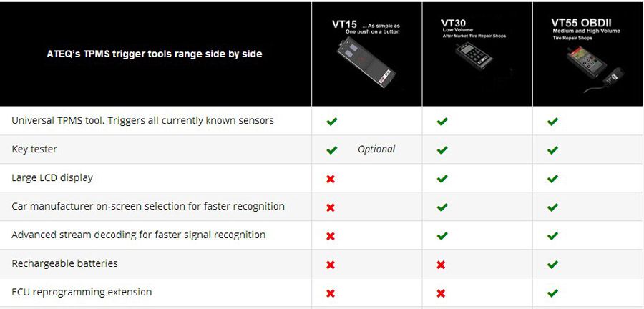Click VT55 green check for Large LCD display
The width and height of the screenshot is (644, 309).
click(x=552, y=179)
